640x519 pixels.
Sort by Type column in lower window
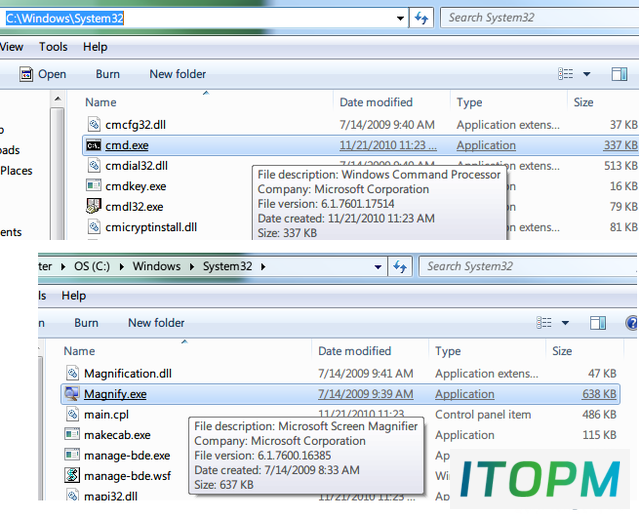(448, 351)
